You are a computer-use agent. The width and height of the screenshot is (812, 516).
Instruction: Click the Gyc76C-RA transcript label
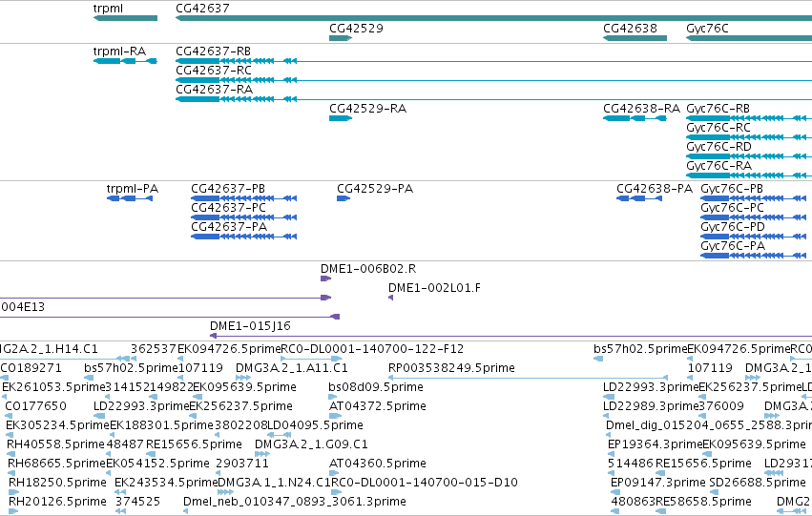click(x=718, y=166)
